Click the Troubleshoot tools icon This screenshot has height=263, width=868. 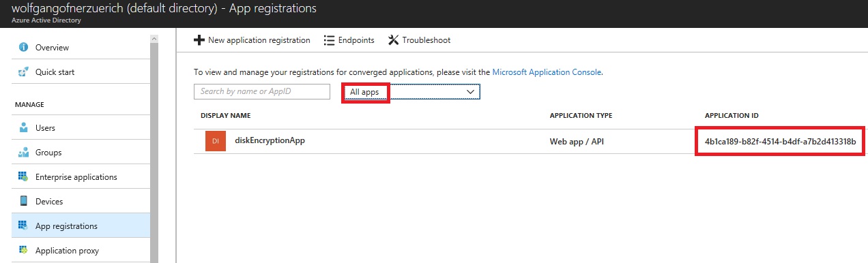pos(393,40)
